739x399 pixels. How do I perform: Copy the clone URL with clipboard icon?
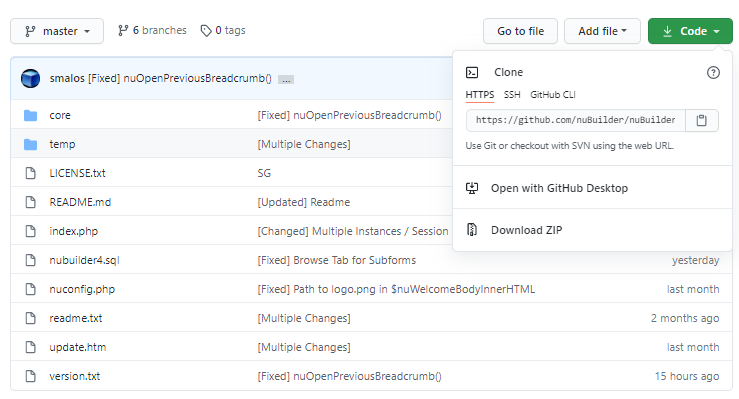[702, 120]
